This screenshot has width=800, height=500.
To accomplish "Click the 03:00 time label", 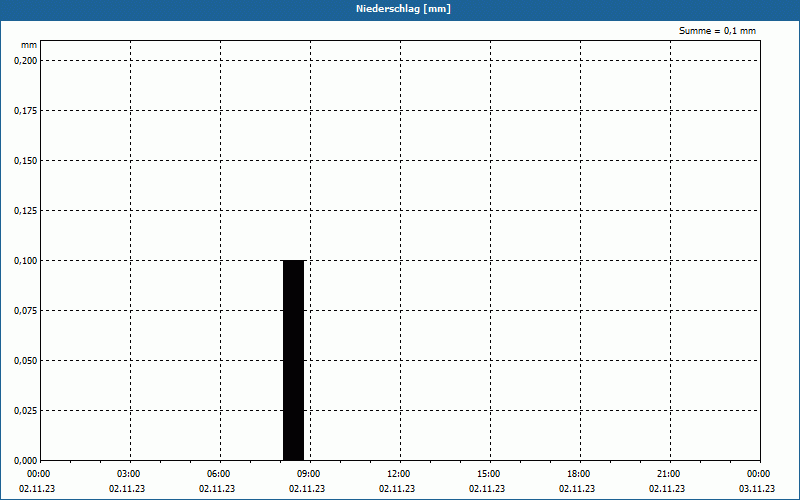I will coord(129,474).
